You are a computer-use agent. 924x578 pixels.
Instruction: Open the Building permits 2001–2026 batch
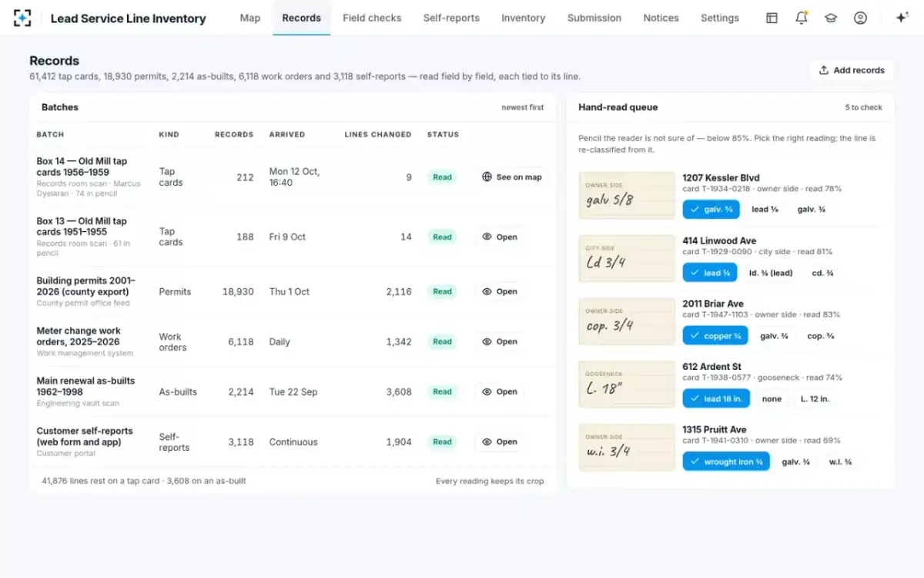(500, 292)
